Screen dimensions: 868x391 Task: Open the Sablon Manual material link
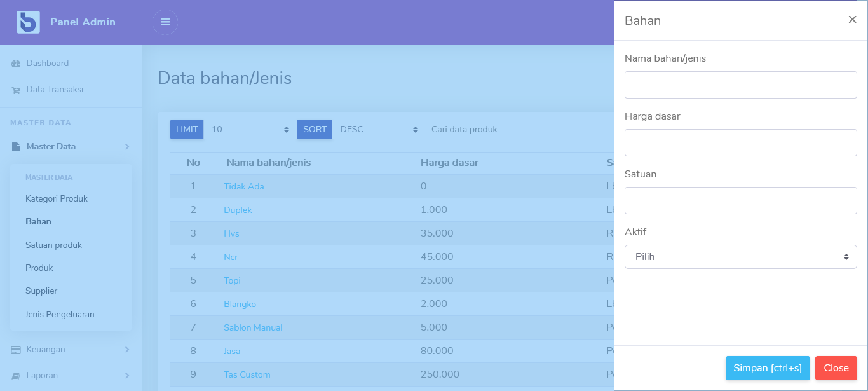(x=253, y=327)
